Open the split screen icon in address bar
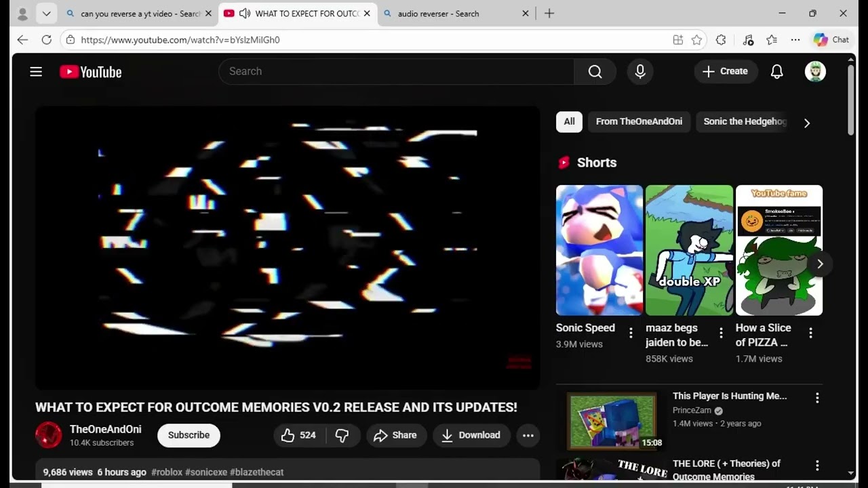 pyautogui.click(x=677, y=40)
